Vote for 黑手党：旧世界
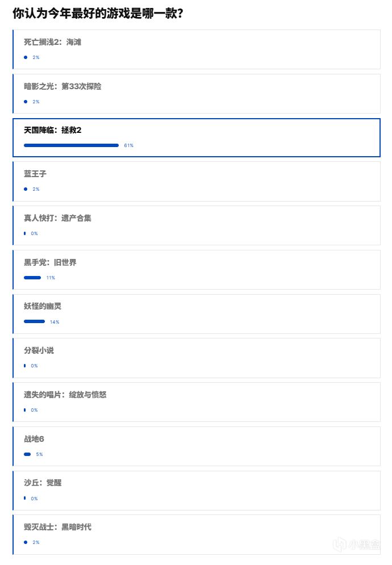 196,270
